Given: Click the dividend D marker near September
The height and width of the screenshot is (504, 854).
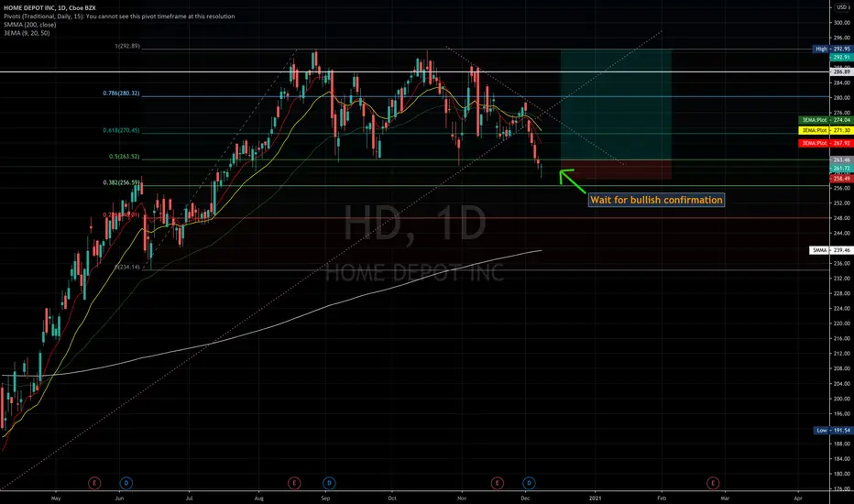Looking at the screenshot, I should point(329,483).
